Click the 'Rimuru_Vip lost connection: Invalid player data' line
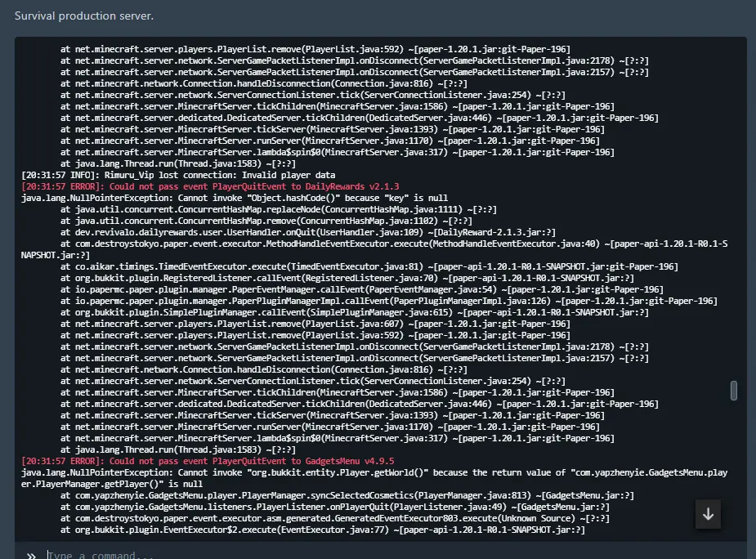756x559 pixels. [178, 175]
